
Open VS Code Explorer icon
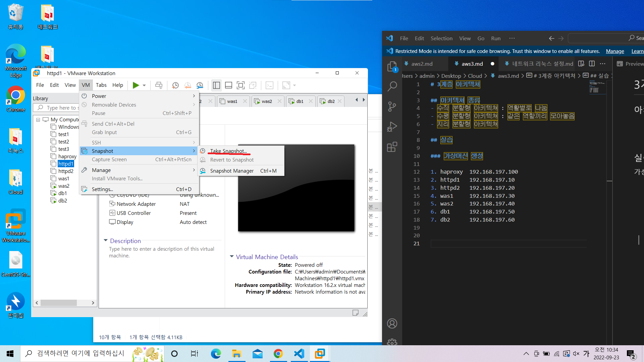pos(392,67)
